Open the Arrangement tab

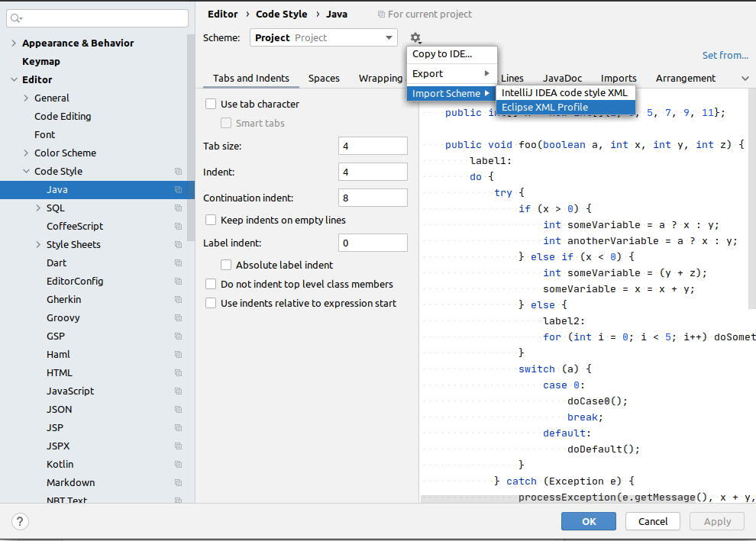coord(686,79)
